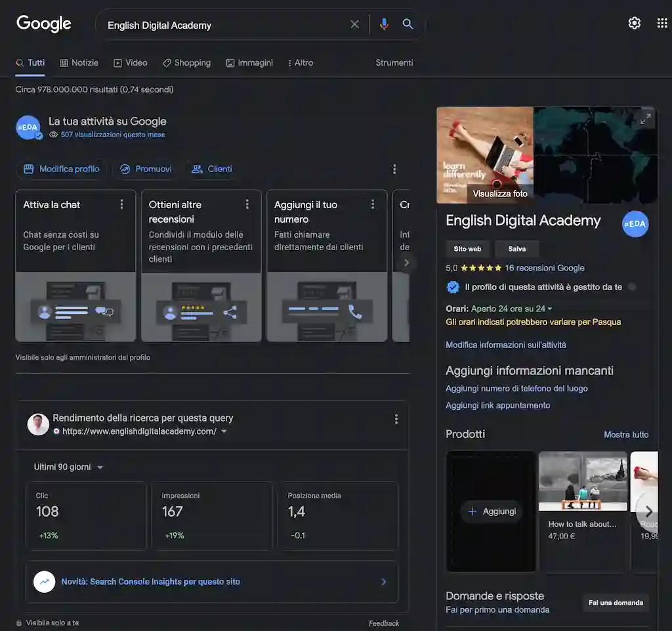Click the Modifica profilo button

62,169
